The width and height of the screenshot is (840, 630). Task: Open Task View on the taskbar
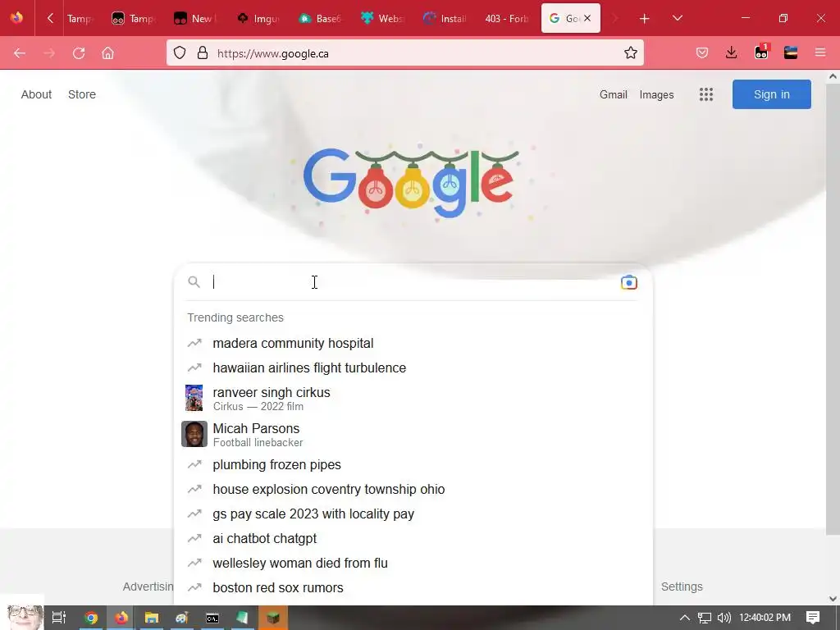point(59,618)
